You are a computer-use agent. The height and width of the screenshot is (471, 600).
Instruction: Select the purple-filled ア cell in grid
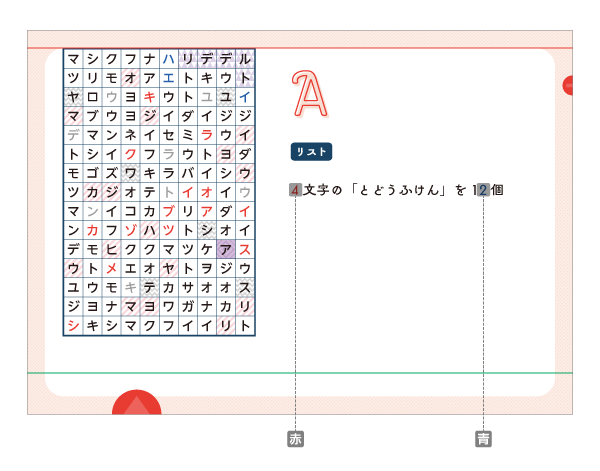(226, 249)
